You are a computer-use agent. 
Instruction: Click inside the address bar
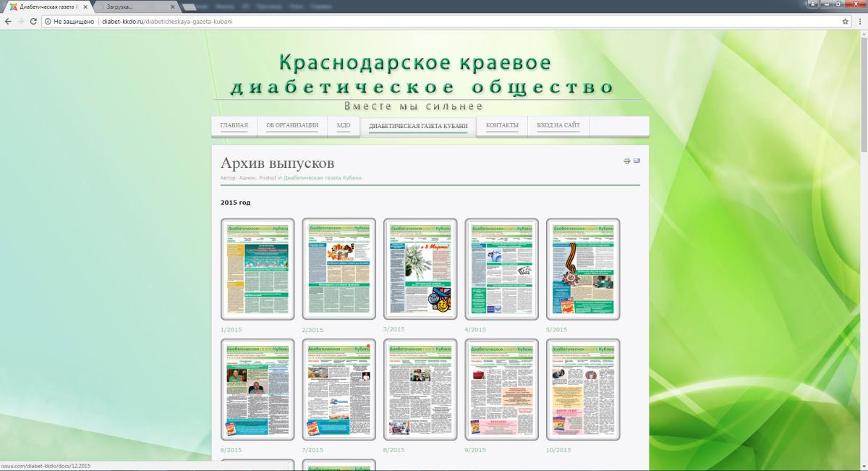click(x=217, y=22)
